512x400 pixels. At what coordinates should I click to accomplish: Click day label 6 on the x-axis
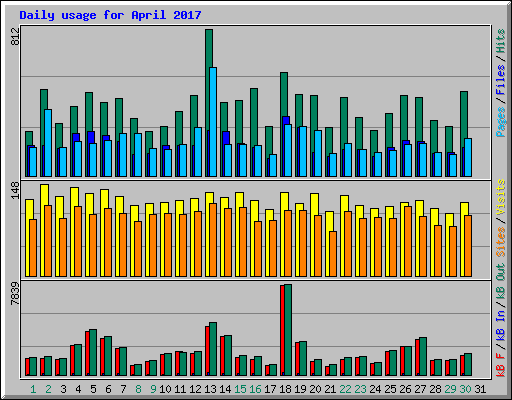[x=108, y=389]
